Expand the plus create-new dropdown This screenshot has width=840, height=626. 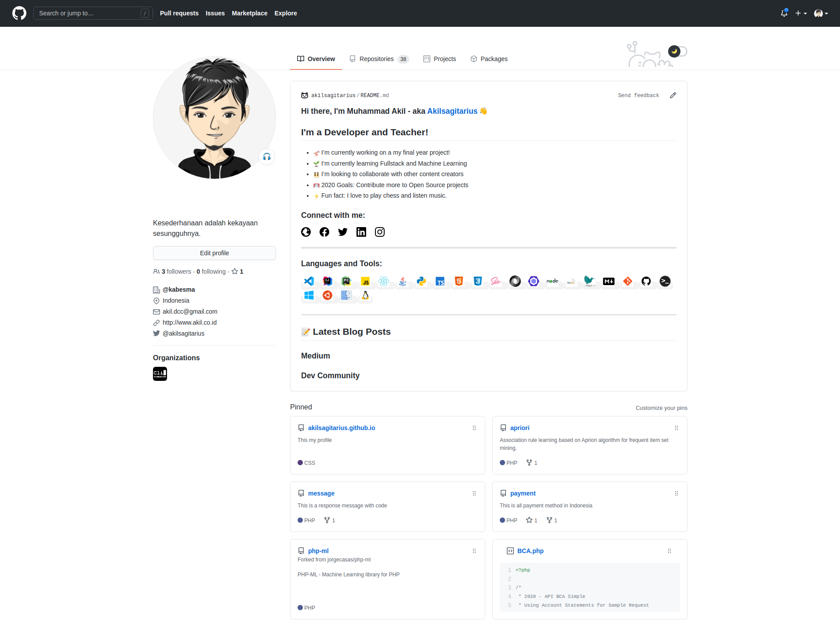(x=801, y=13)
